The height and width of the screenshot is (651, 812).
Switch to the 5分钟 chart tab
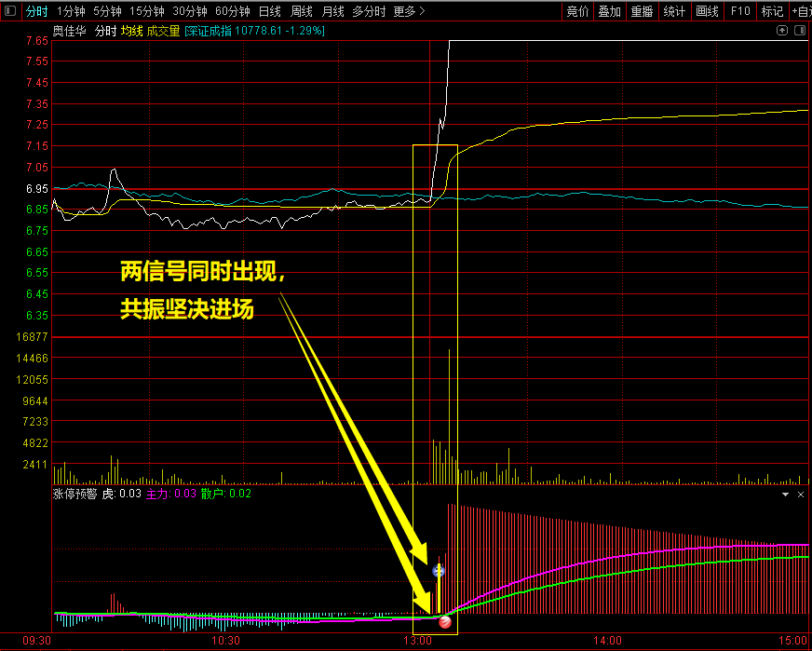[107, 11]
